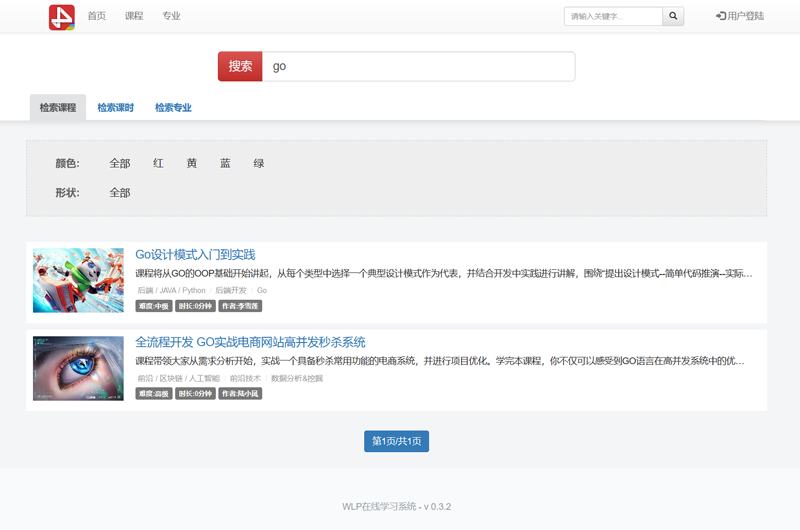Open 专业 in the top navigation
The height and width of the screenshot is (530, 800).
click(x=171, y=16)
